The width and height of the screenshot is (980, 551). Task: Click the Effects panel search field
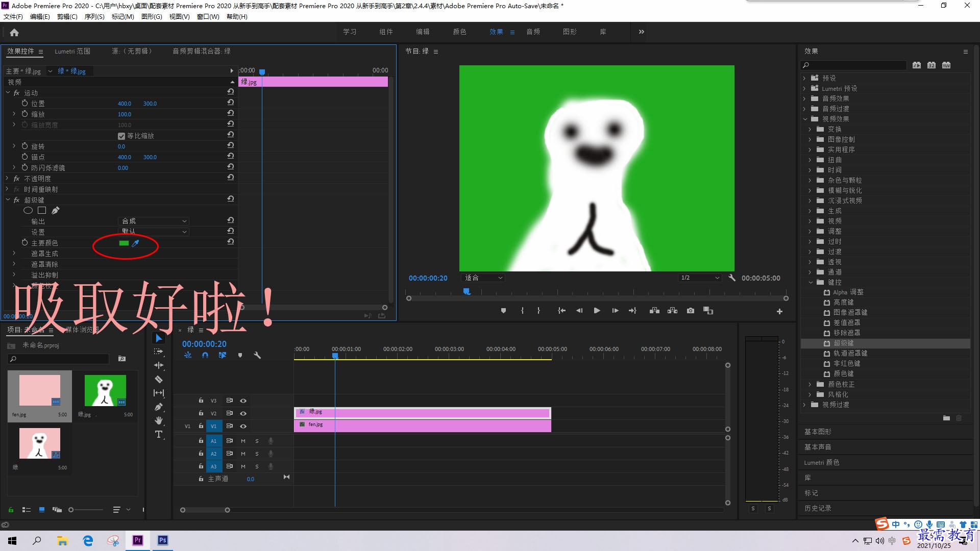click(x=853, y=65)
